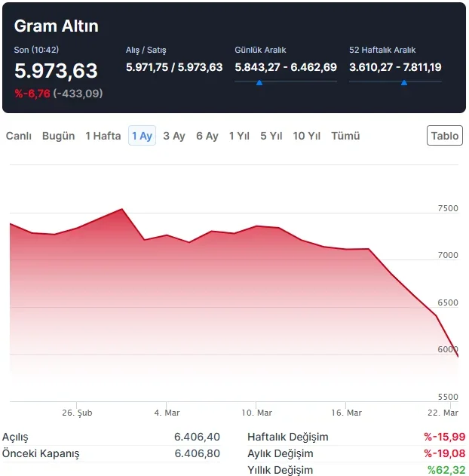Click the 22. Mar date axis label
The height and width of the screenshot is (476, 469).
(x=442, y=413)
